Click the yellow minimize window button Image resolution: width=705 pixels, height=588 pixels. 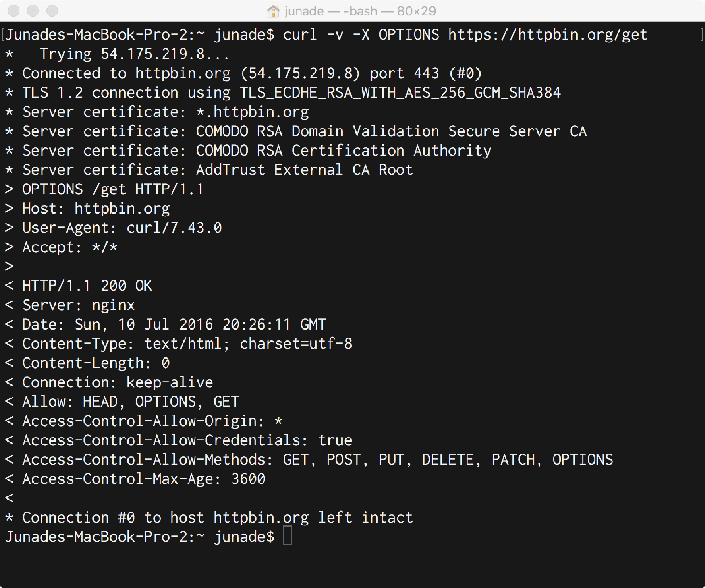(33, 11)
